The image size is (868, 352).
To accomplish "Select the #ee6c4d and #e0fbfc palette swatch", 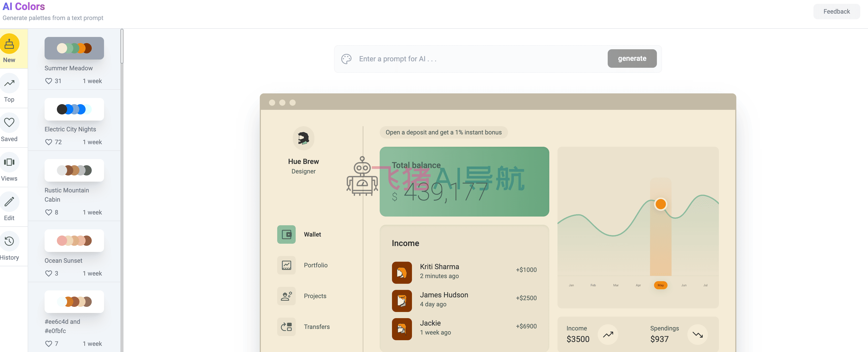I will click(74, 302).
